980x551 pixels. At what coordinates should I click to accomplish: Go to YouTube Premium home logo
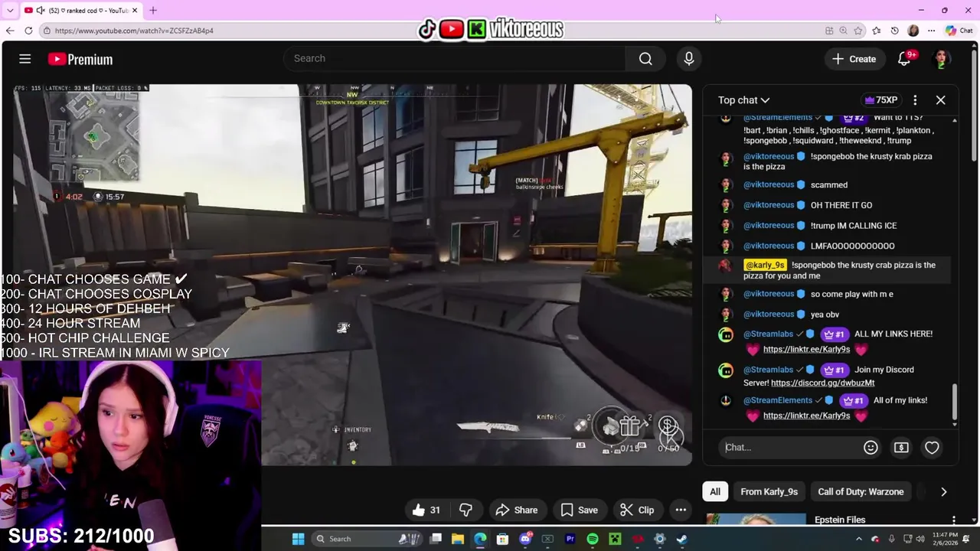[x=80, y=59]
